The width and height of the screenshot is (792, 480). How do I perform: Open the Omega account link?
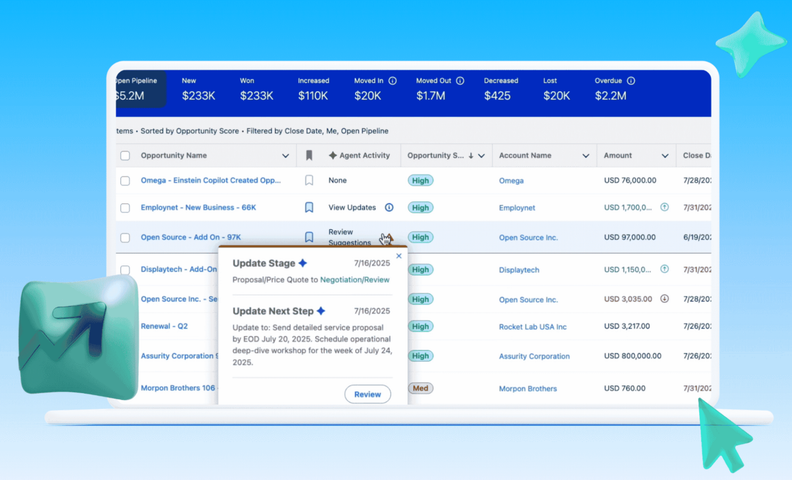point(511,181)
